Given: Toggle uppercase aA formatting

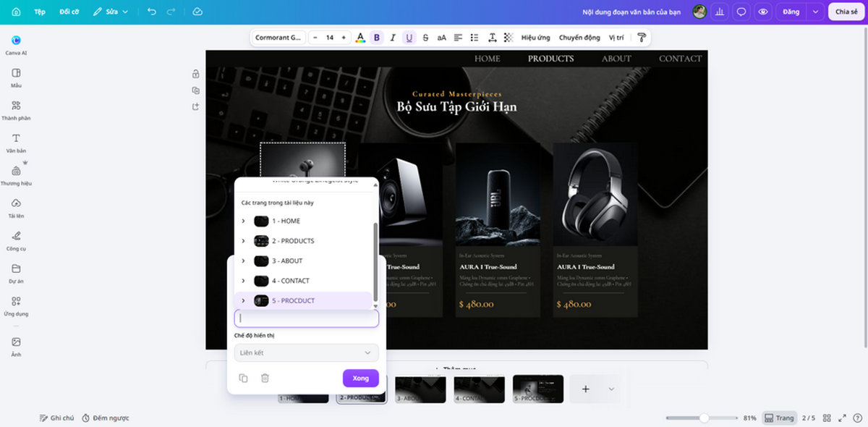Looking at the screenshot, I should (442, 38).
